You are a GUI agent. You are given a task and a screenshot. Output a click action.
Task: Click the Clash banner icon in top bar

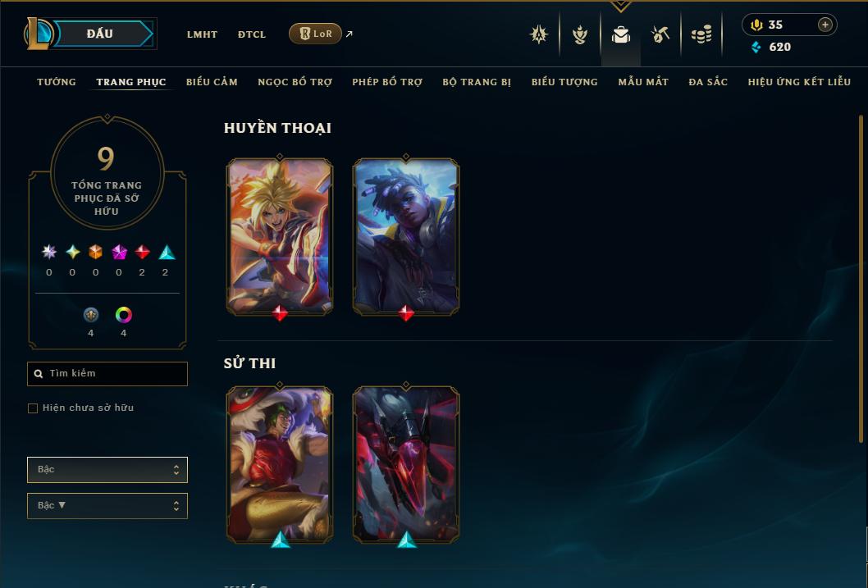coord(539,34)
